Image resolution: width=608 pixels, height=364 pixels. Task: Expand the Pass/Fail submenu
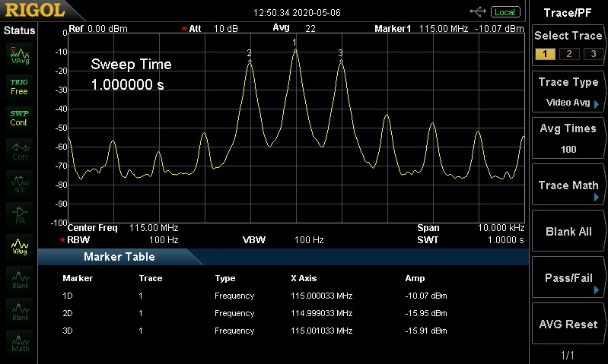coord(568,277)
